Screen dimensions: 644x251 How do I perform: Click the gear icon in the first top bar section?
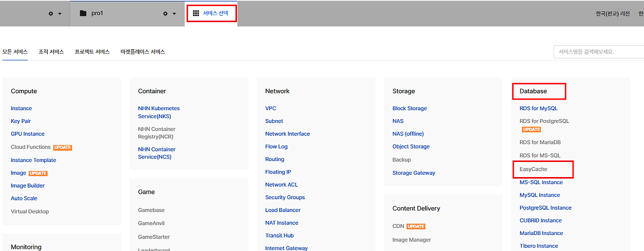[x=51, y=14]
